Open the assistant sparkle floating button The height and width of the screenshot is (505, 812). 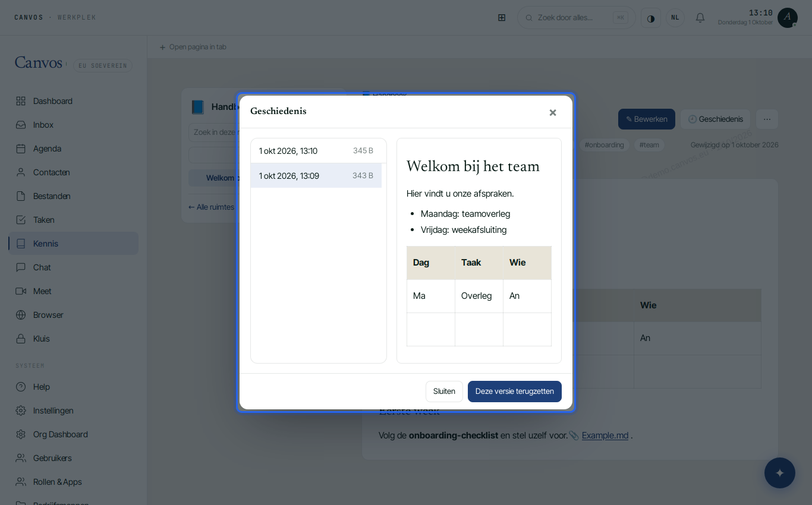[780, 473]
